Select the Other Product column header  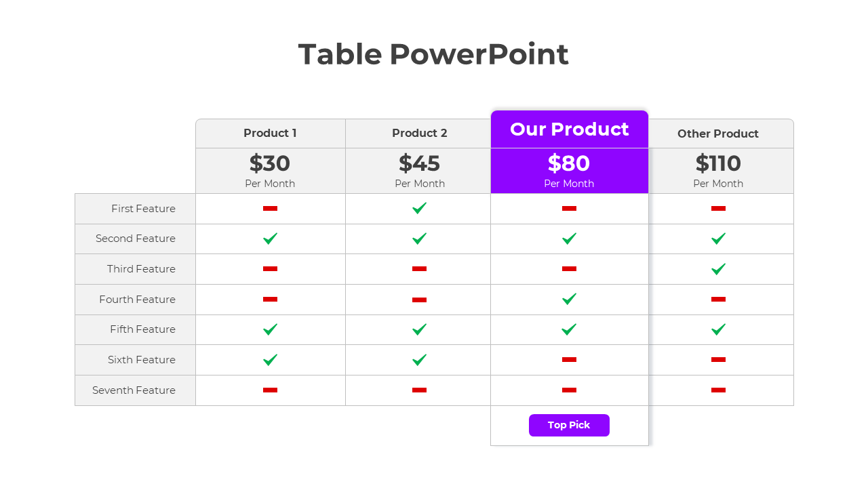click(x=717, y=134)
